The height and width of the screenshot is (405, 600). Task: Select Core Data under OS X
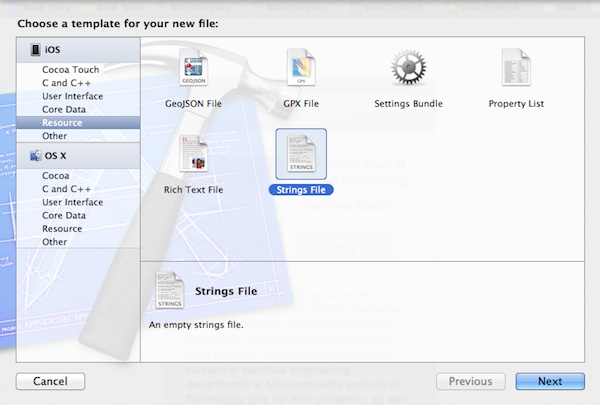click(64, 215)
